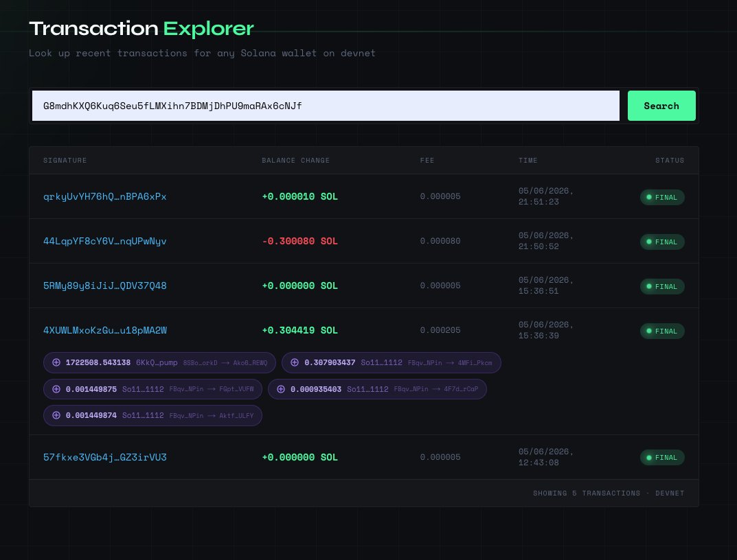The image size is (737, 560).
Task: Click the TIME column header
Action: (x=528, y=160)
